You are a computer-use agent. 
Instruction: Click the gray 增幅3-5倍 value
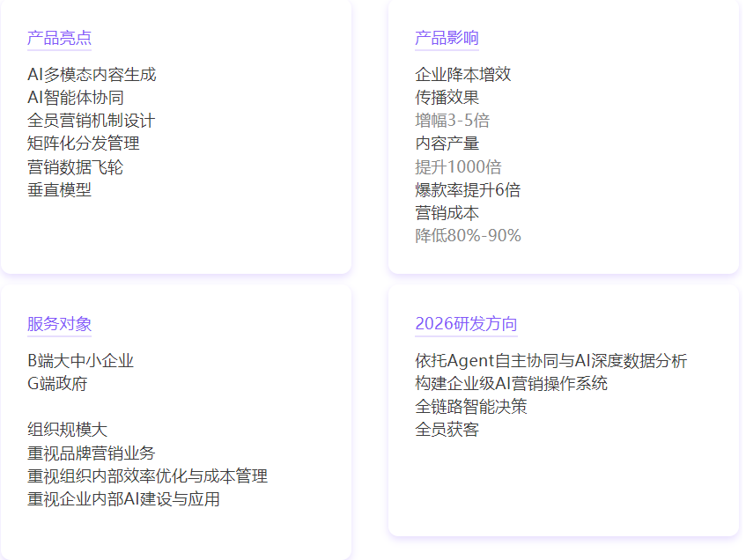pos(452,121)
